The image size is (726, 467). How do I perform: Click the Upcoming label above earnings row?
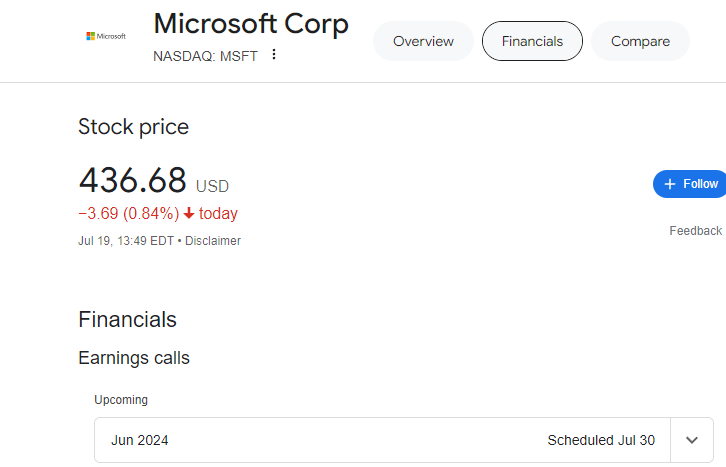coord(121,400)
